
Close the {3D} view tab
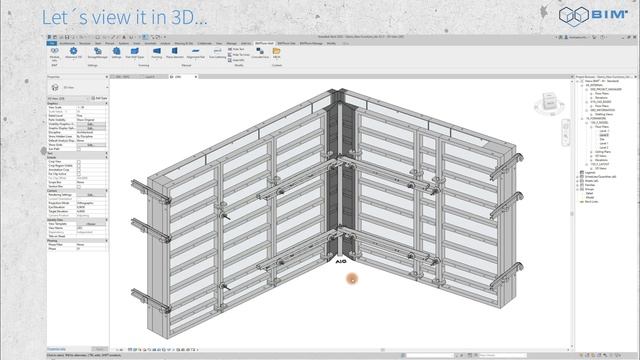[x=196, y=77]
